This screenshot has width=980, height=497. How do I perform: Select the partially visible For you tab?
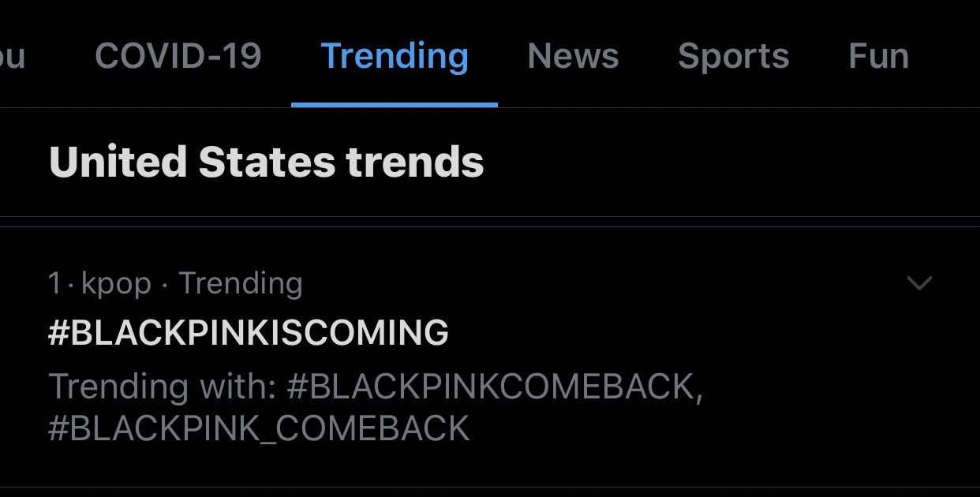(13, 56)
